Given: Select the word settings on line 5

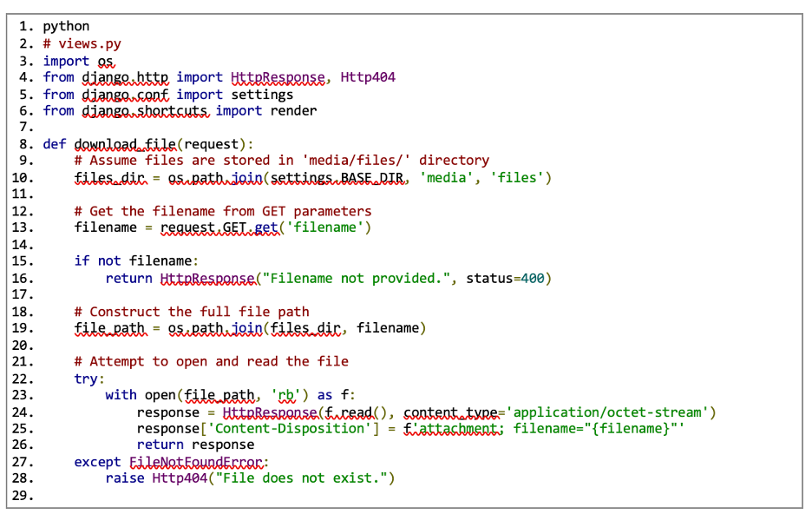Looking at the screenshot, I should pyautogui.click(x=262, y=95).
